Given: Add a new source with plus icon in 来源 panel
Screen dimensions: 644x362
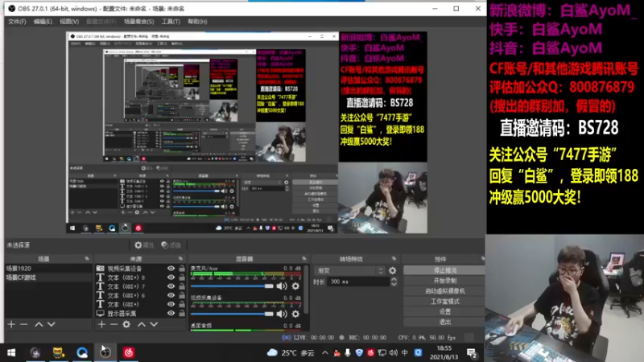Looking at the screenshot, I should tap(101, 324).
